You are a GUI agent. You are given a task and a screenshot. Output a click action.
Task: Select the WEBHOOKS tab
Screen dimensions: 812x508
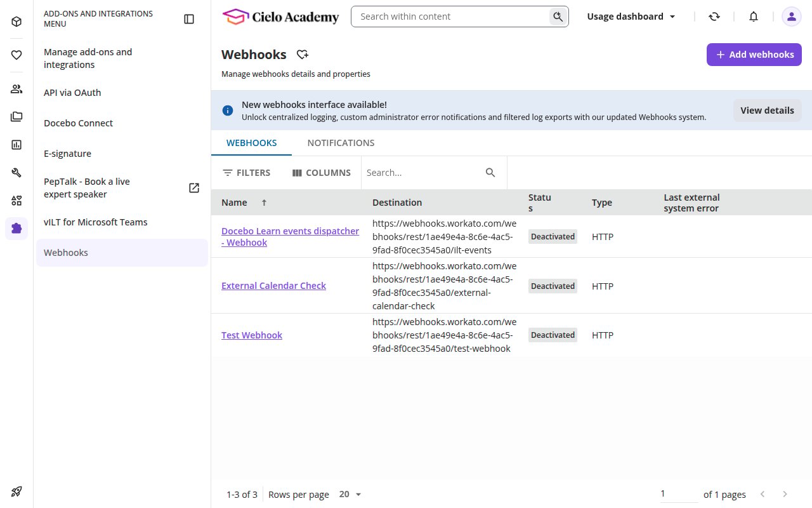(252, 143)
